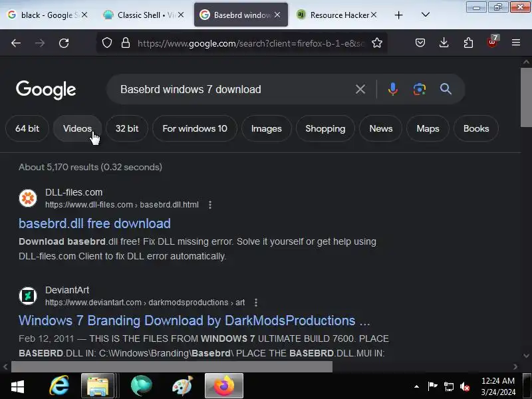This screenshot has height=399, width=532.
Task: Start Google voice search microphone
Action: (x=392, y=89)
